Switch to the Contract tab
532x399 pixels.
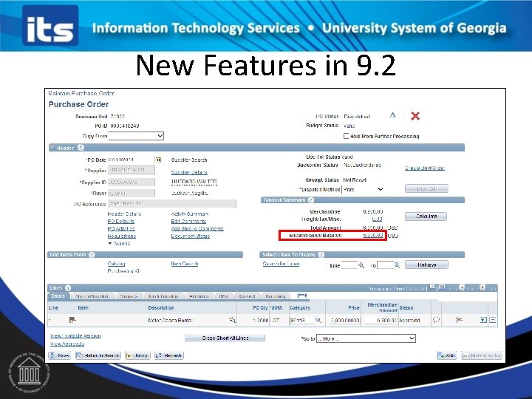tap(247, 296)
